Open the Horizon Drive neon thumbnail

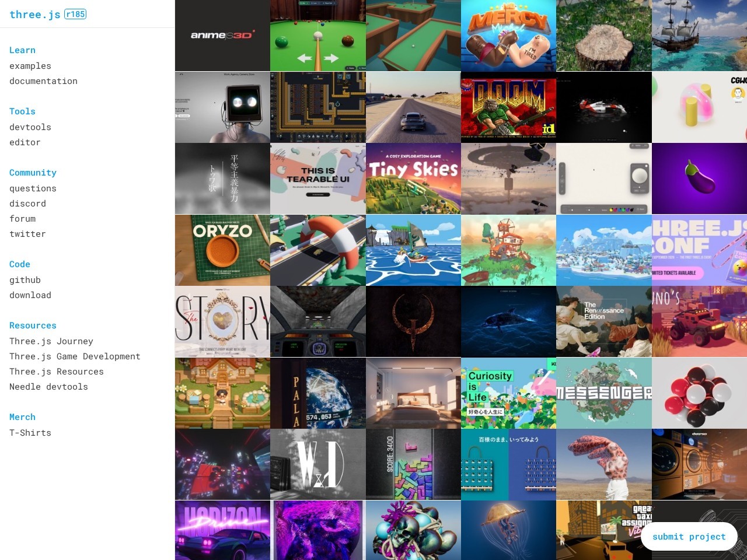pos(222,530)
